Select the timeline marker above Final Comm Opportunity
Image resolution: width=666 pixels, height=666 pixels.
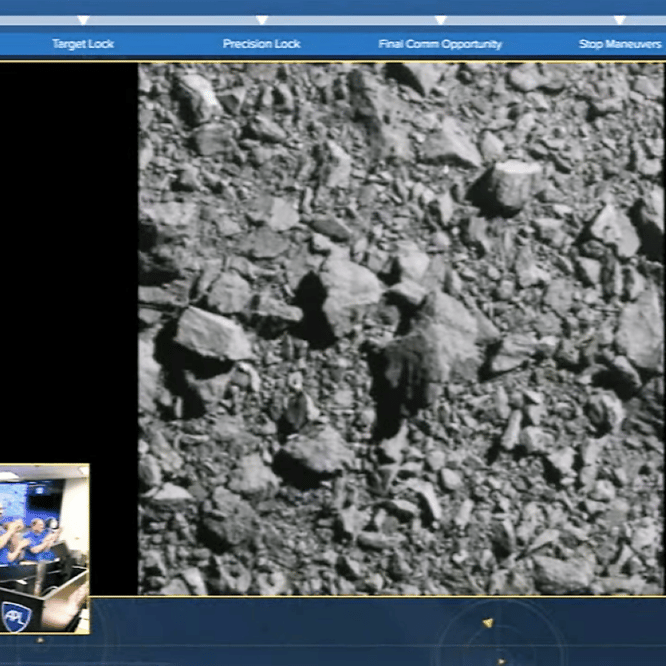440,20
